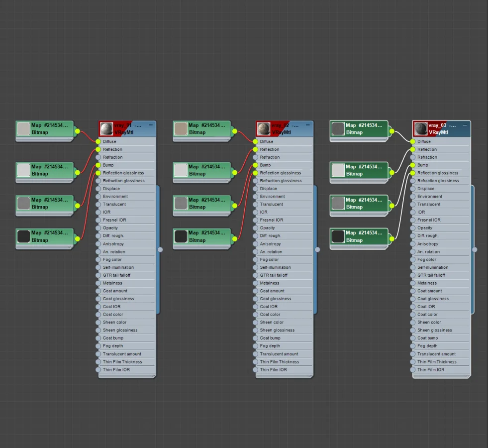Click the vray_03 Diffuse input socket
The image size is (488, 448).
point(413,142)
